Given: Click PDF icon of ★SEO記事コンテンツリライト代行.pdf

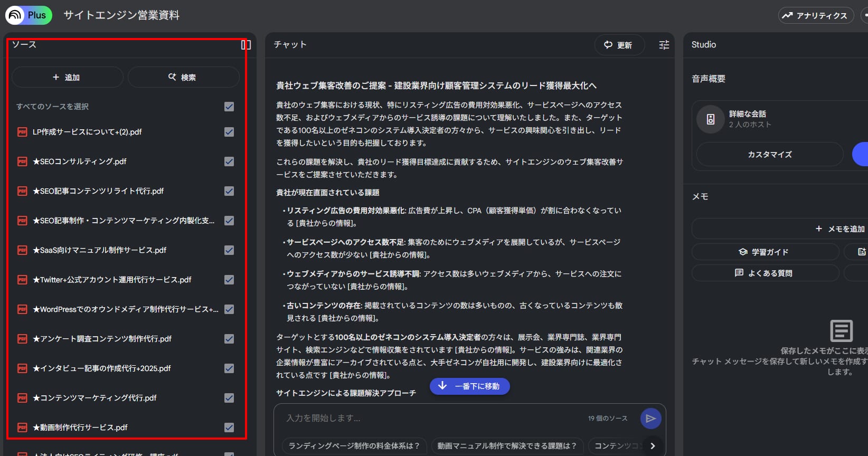Looking at the screenshot, I should click(22, 191).
